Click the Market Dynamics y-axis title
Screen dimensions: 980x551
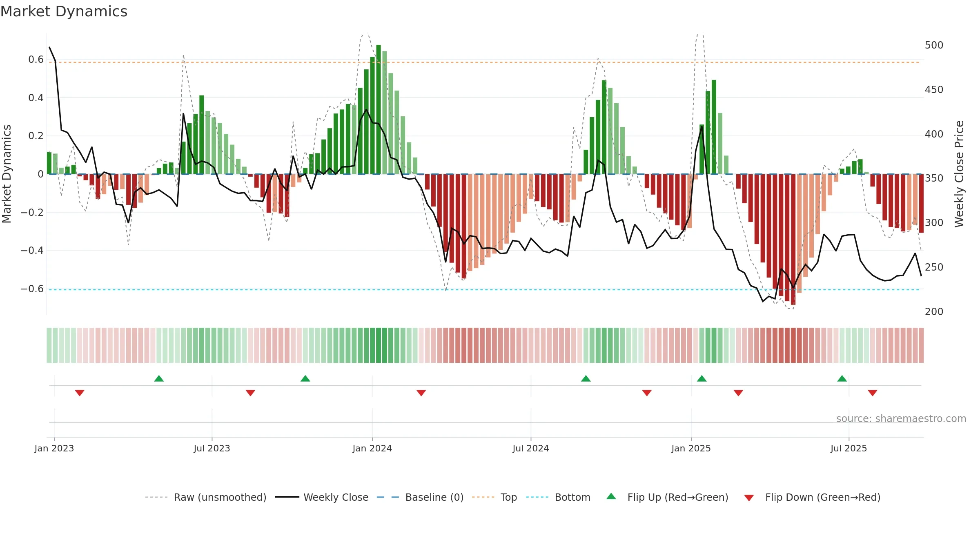point(7,174)
